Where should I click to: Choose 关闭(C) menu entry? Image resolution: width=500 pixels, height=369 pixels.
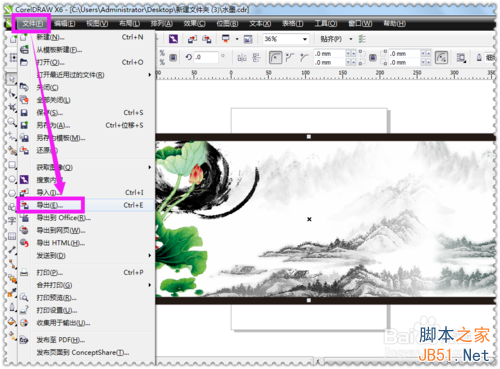(86, 87)
